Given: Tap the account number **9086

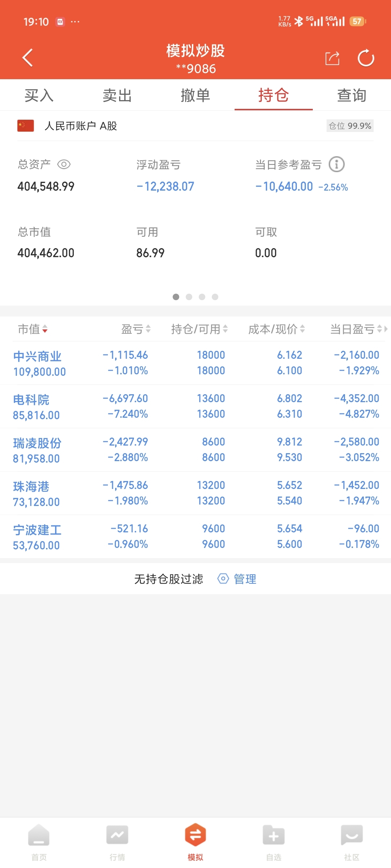Looking at the screenshot, I should pos(196,69).
